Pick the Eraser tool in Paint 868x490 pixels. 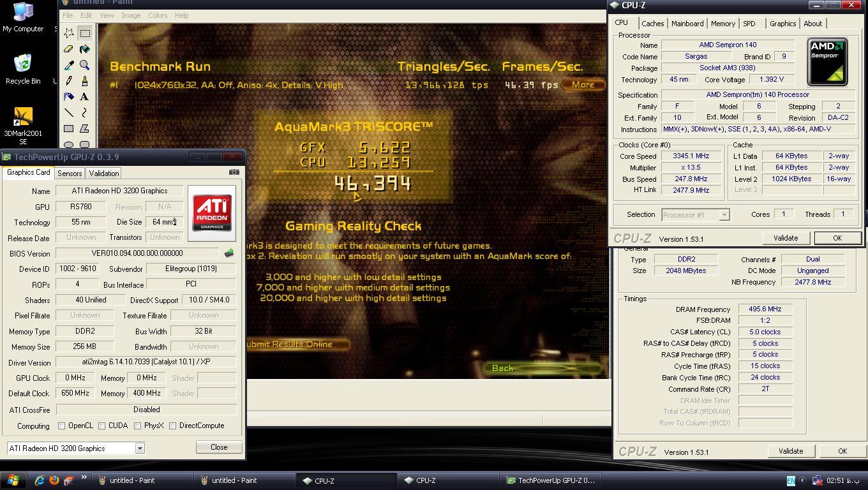point(69,49)
